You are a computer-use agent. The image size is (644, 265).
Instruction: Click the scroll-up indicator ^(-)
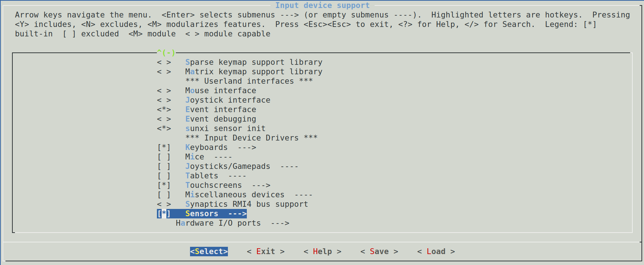[x=166, y=53]
